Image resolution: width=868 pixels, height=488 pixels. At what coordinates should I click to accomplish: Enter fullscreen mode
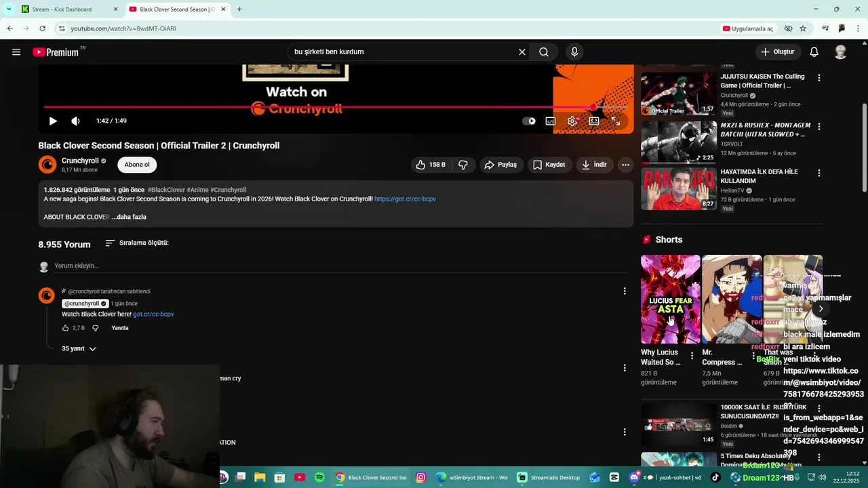tap(616, 121)
